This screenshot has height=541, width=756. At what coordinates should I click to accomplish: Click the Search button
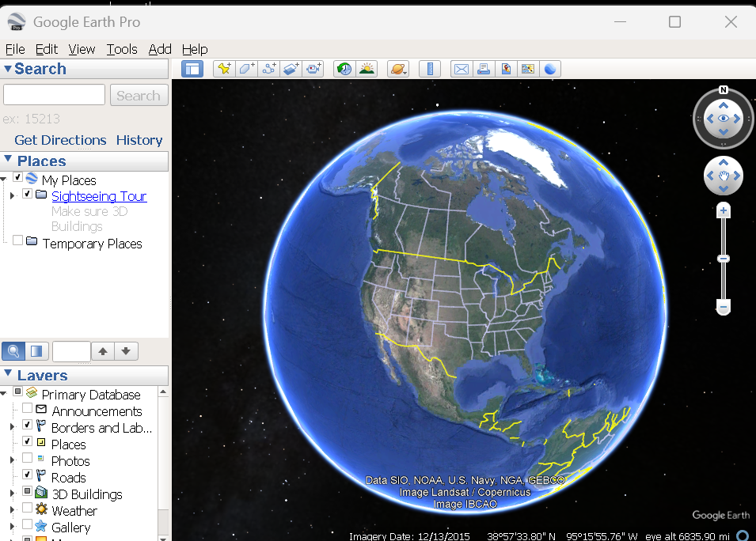tap(139, 95)
